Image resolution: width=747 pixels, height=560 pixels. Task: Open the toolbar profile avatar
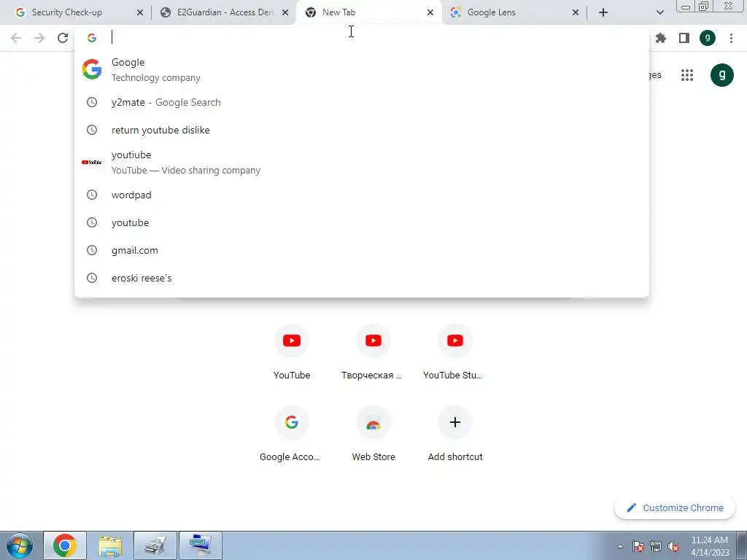(x=708, y=38)
